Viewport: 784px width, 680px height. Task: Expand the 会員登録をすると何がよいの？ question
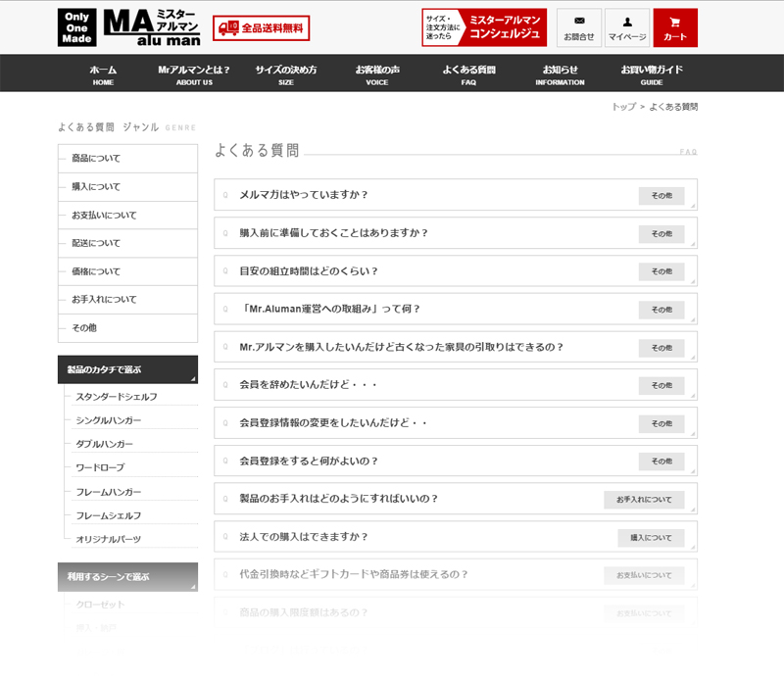point(309,461)
